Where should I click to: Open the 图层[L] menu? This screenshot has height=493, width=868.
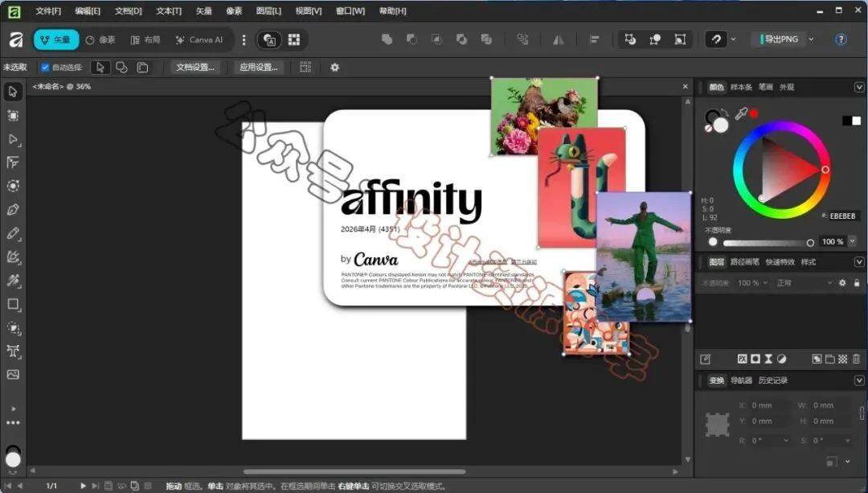[268, 10]
